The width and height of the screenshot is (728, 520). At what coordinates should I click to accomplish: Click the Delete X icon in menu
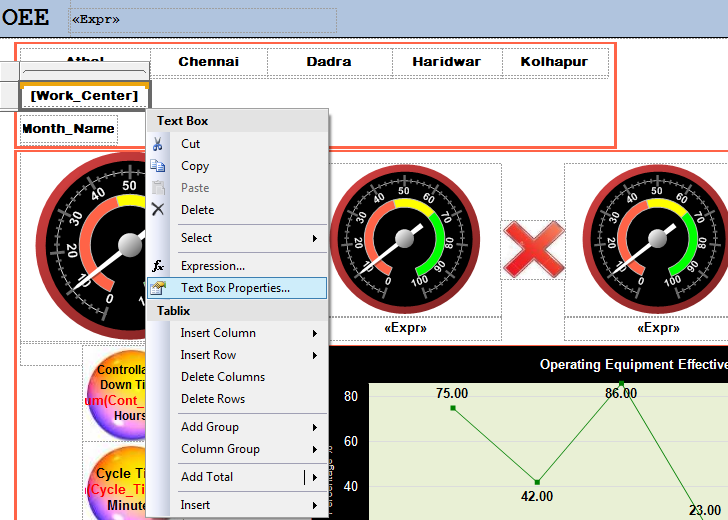pyautogui.click(x=157, y=209)
